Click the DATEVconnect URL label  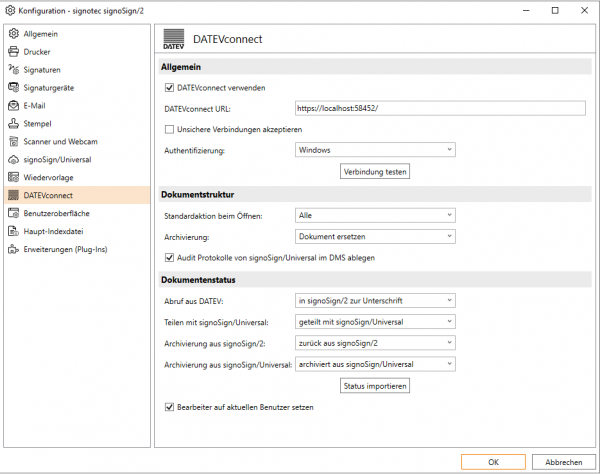(197, 109)
